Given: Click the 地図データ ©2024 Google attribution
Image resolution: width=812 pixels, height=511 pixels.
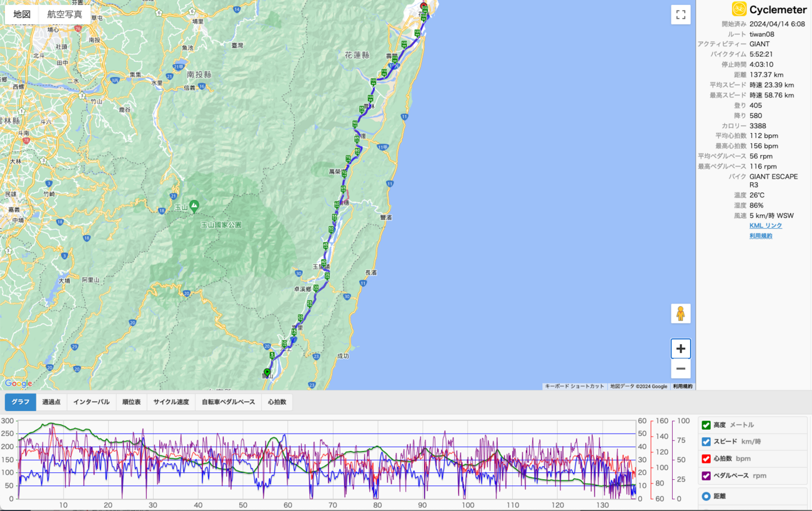Looking at the screenshot, I should (x=638, y=386).
